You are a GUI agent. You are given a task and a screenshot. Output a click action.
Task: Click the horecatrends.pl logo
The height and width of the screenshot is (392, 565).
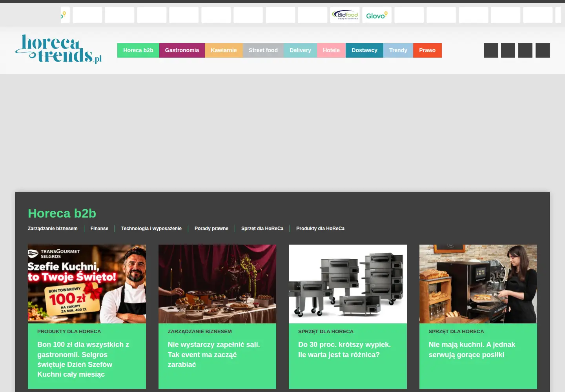pyautogui.click(x=58, y=49)
